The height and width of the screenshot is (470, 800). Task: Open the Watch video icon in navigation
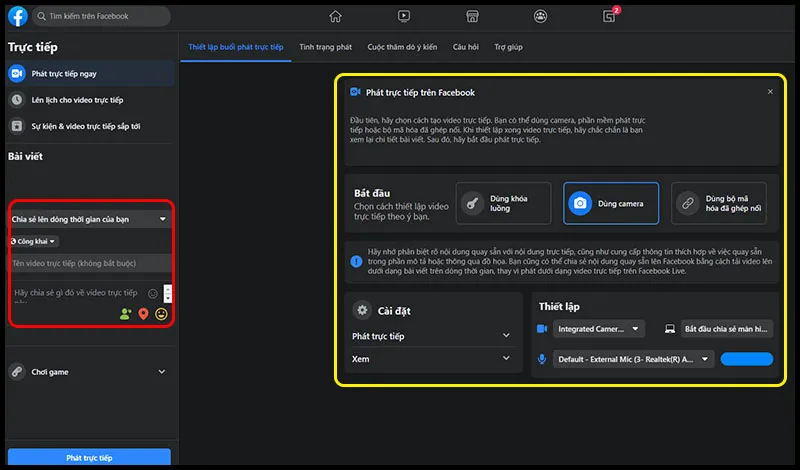click(x=403, y=16)
